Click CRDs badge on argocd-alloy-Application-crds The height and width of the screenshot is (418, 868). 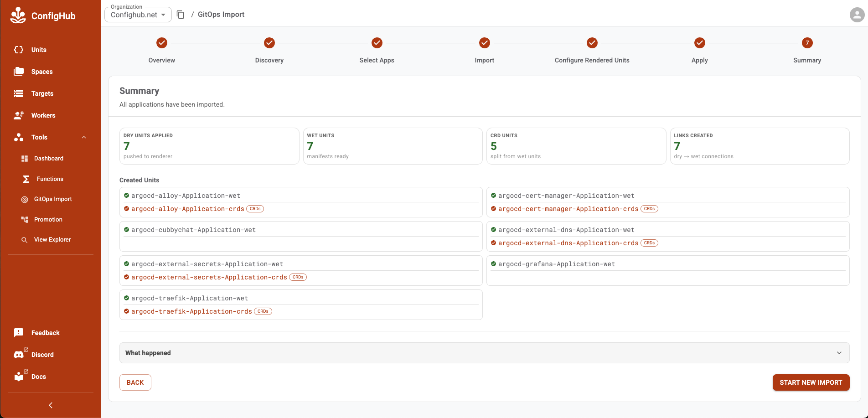pos(255,209)
